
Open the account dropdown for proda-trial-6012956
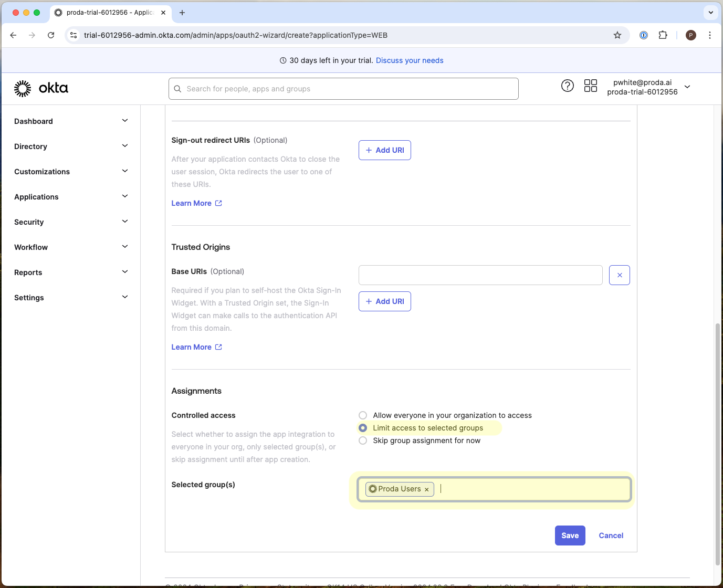(x=687, y=87)
